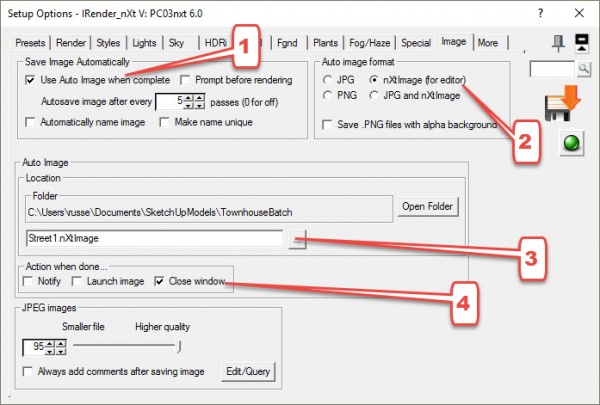Check Save .PNG files with alpha background

tap(327, 125)
